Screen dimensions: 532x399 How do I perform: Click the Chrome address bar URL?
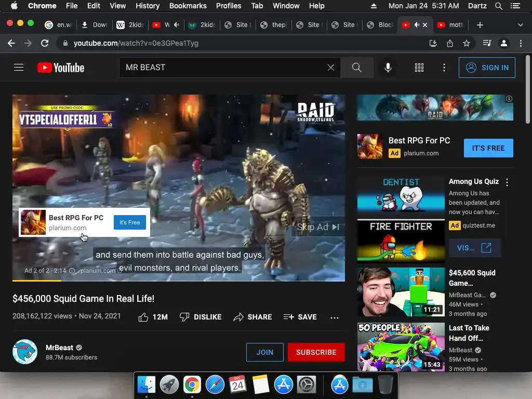136,43
